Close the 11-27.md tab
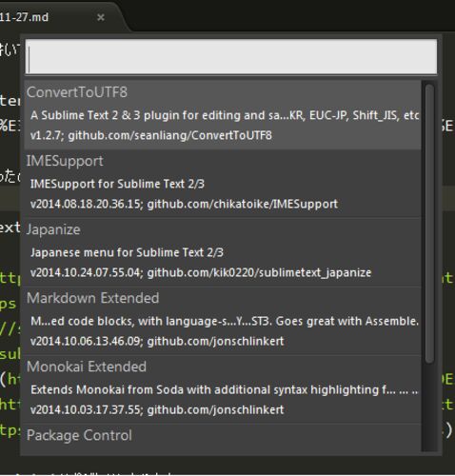This screenshot has height=476, width=455. click(x=101, y=17)
